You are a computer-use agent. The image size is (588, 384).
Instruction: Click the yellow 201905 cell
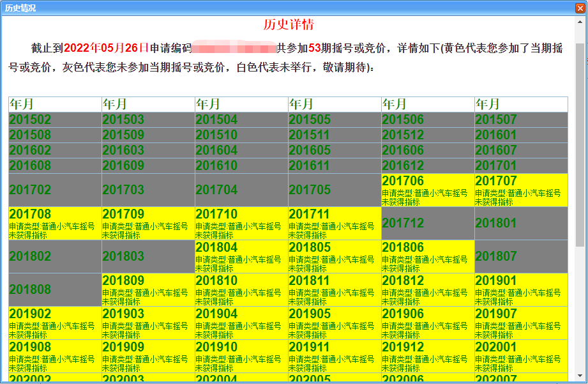335,323
